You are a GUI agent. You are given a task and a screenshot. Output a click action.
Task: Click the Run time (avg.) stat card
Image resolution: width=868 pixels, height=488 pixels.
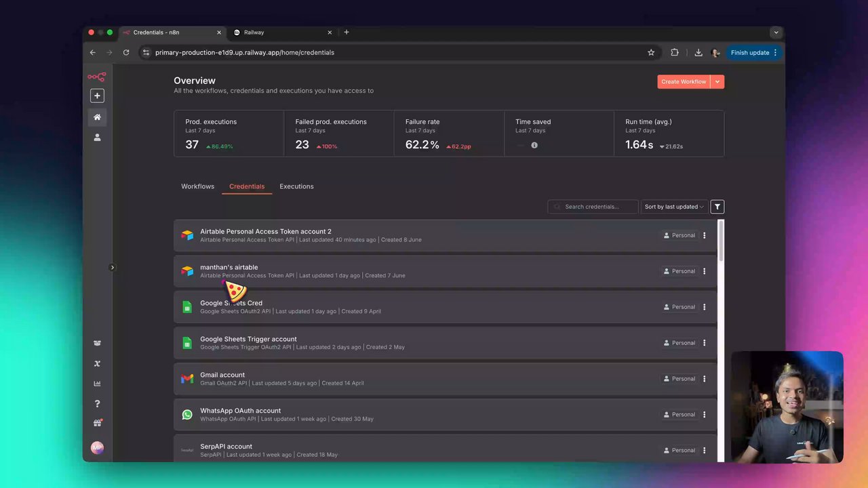click(669, 134)
